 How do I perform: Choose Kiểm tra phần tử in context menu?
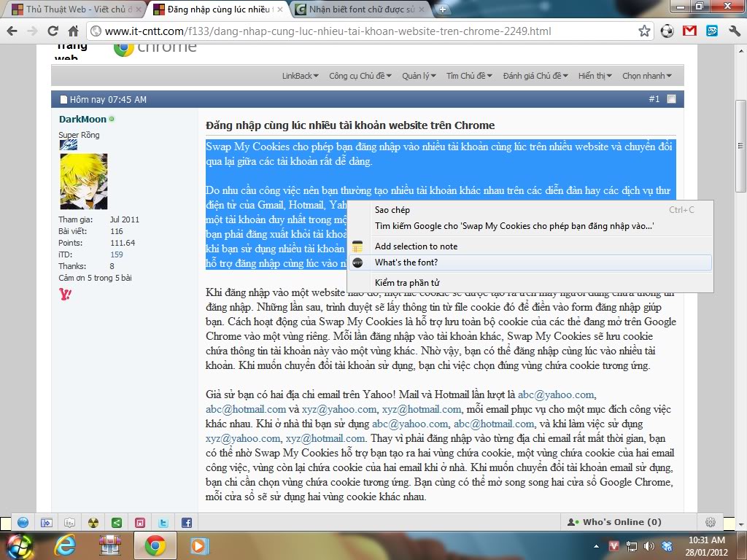tap(531, 282)
